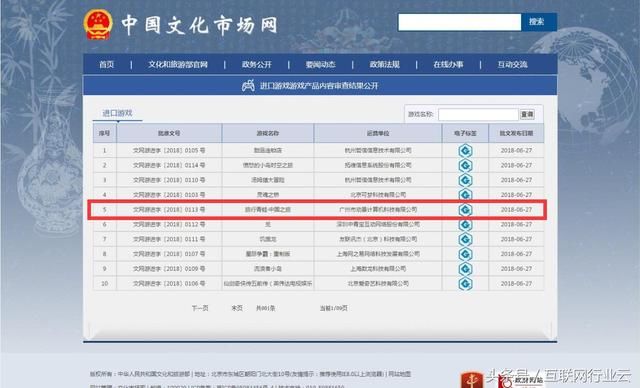Click the 进口游戏游戏产品内容审查结果公开 banner title
The width and height of the screenshot is (640, 388).
tap(319, 86)
